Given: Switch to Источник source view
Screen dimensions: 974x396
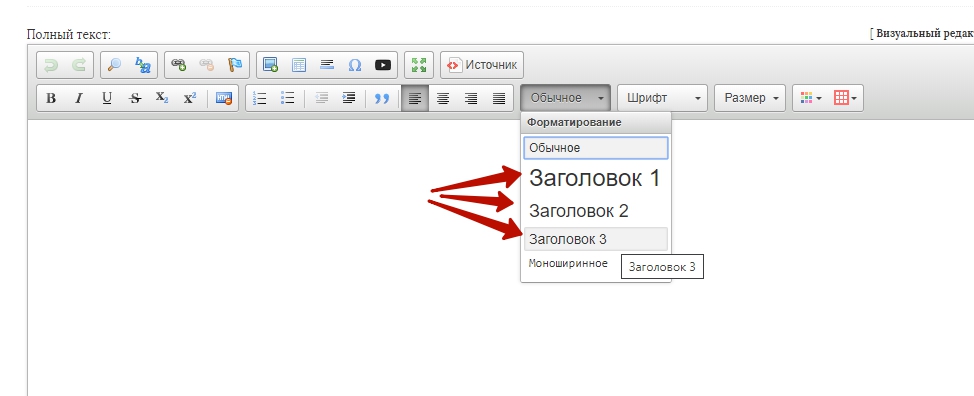Looking at the screenshot, I should tap(482, 65).
